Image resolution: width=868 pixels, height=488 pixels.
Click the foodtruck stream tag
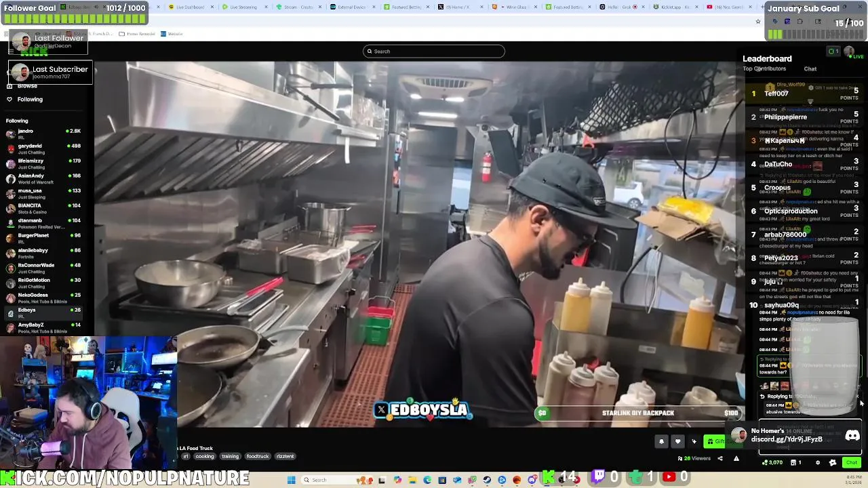(x=258, y=457)
